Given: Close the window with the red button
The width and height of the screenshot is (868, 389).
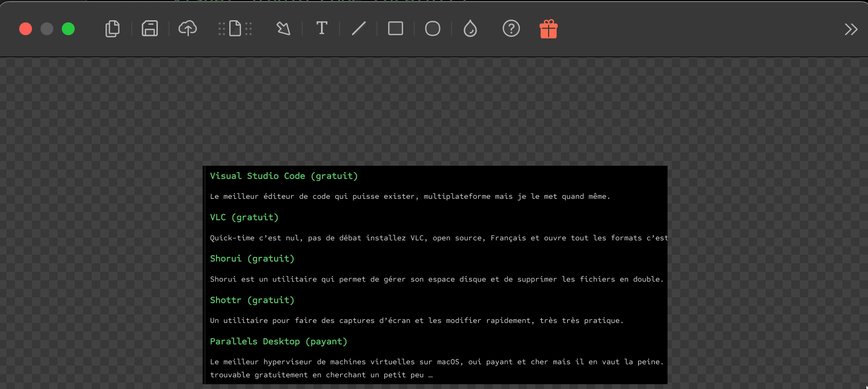Looking at the screenshot, I should tap(26, 29).
